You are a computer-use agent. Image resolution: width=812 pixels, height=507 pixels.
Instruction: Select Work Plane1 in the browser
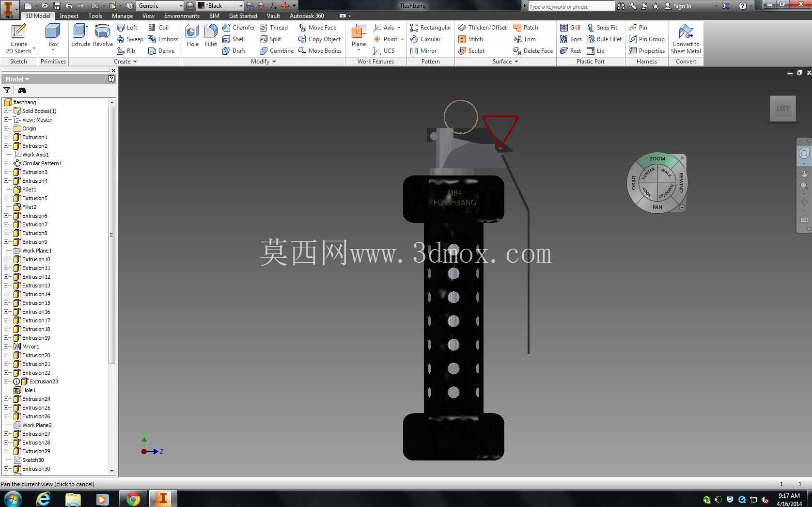(37, 251)
